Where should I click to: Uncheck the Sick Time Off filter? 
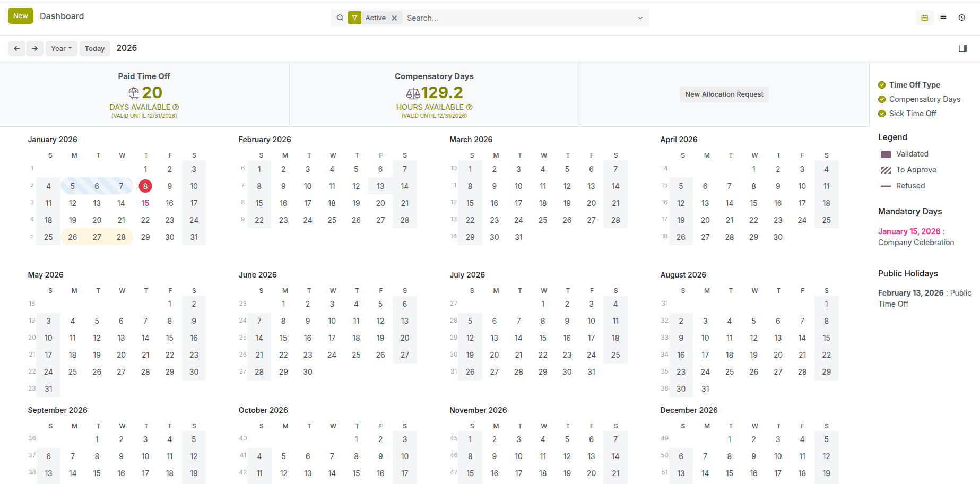(882, 114)
